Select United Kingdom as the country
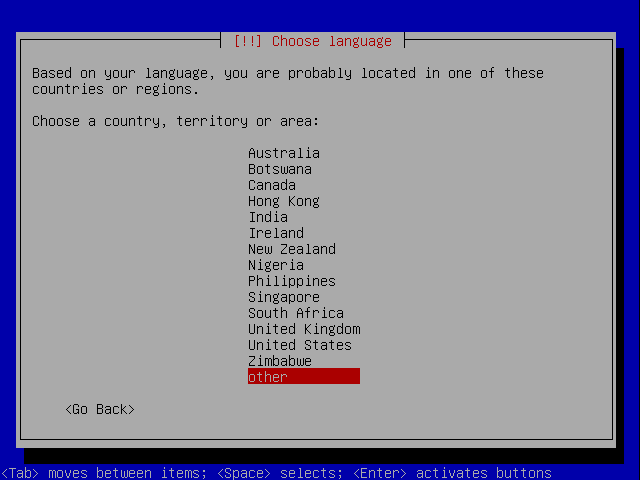This screenshot has height=480, width=640. [x=304, y=329]
